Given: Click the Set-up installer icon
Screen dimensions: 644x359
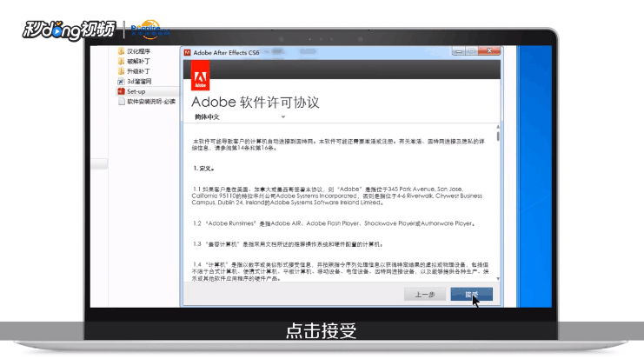Looking at the screenshot, I should click(x=121, y=91).
